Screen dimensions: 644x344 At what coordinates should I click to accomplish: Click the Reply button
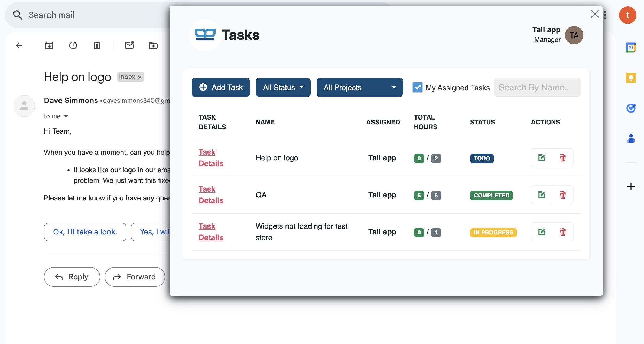72,277
